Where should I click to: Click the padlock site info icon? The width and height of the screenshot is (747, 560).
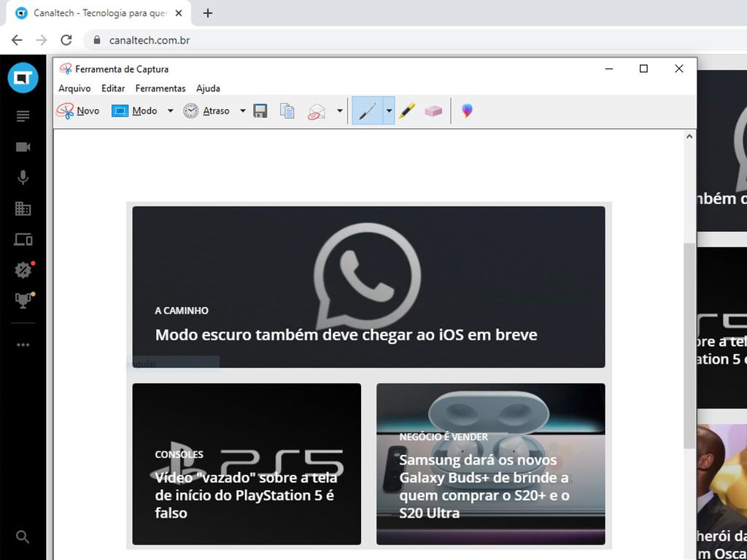click(x=97, y=40)
